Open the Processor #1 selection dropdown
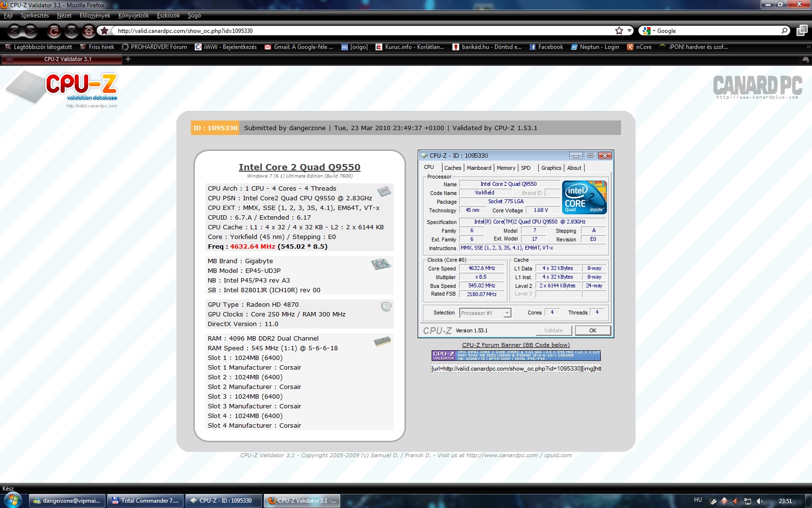Screen dimensions: 812x508 tap(485, 313)
